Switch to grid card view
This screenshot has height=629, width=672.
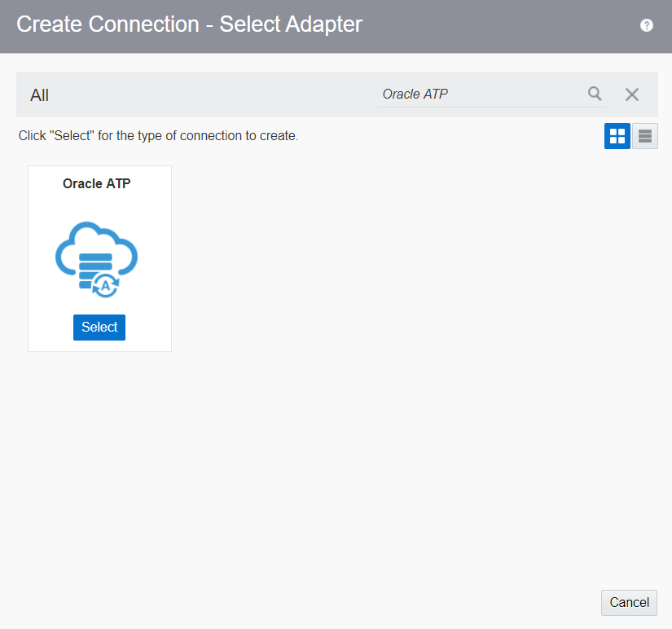[617, 136]
